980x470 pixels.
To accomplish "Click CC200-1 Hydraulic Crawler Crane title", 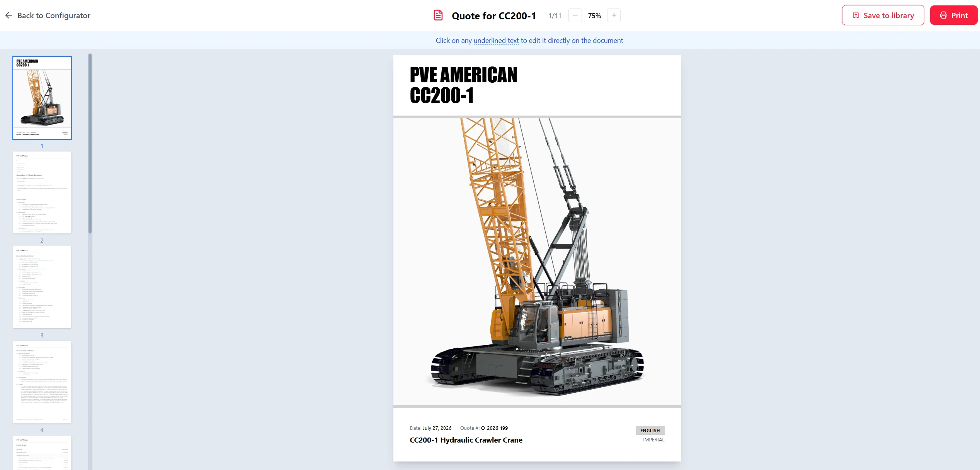I will [x=466, y=440].
